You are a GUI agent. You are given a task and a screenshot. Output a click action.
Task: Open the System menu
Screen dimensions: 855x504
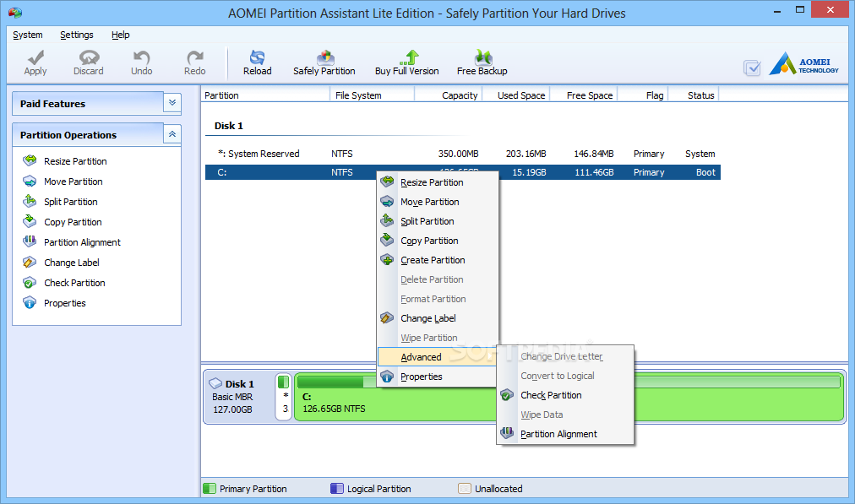[x=28, y=35]
